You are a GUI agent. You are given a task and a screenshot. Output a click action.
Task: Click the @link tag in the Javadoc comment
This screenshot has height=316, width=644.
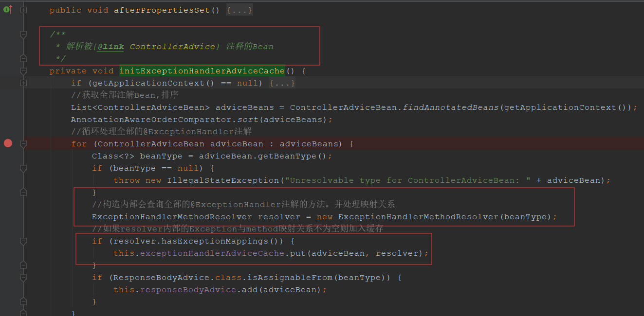click(x=110, y=47)
